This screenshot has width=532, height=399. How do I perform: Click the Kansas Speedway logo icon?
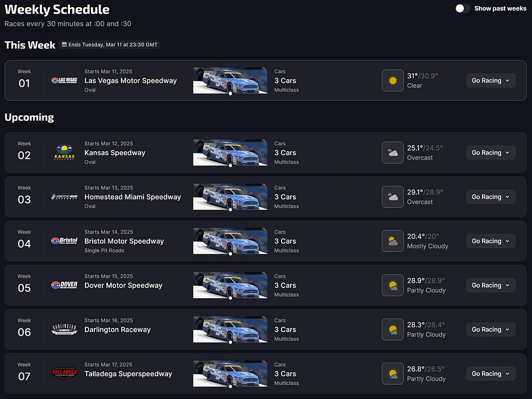click(64, 152)
